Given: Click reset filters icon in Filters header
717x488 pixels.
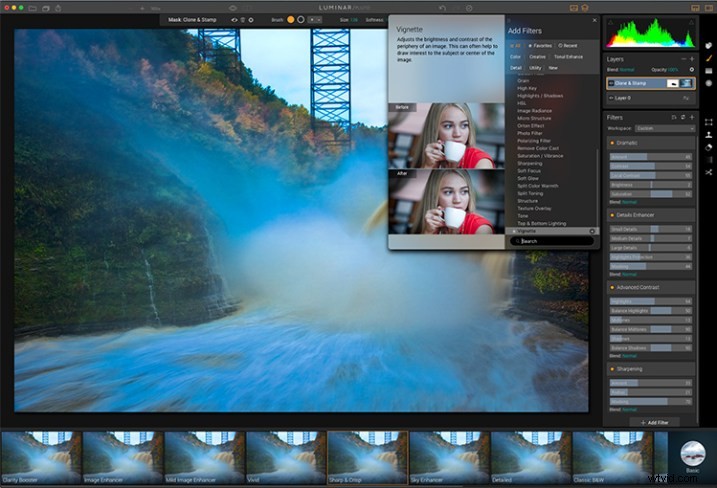Looking at the screenshot, I should coord(683,118).
